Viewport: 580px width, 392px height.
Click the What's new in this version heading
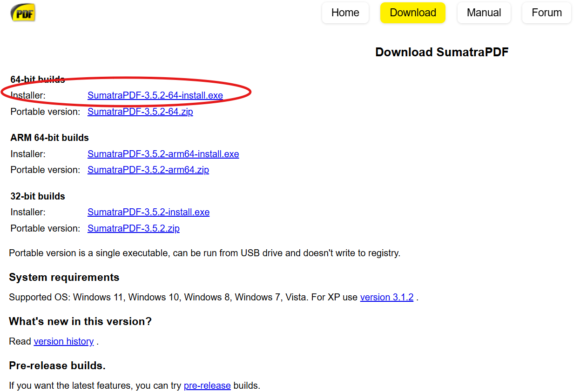coord(80,322)
